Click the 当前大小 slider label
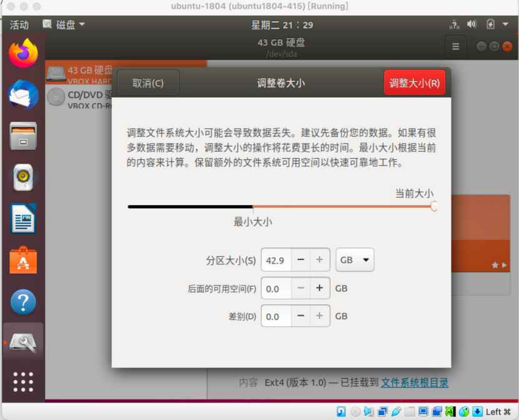Image resolution: width=519 pixels, height=420 pixels. [415, 193]
